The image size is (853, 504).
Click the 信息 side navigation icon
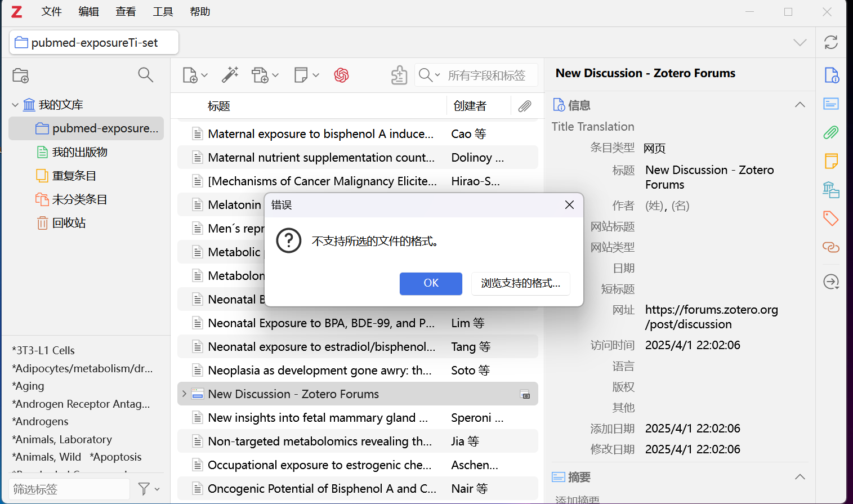click(831, 75)
